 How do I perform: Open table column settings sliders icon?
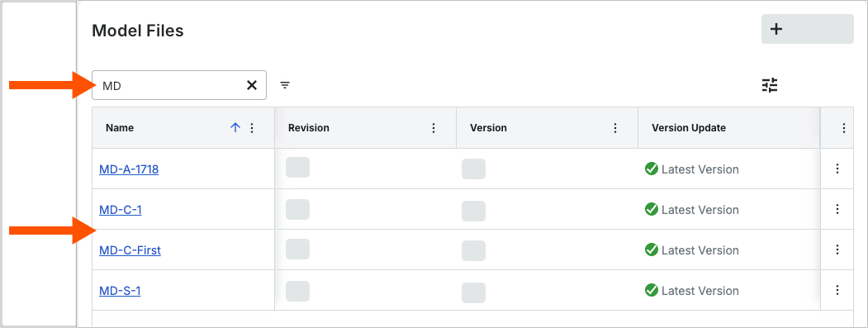770,85
